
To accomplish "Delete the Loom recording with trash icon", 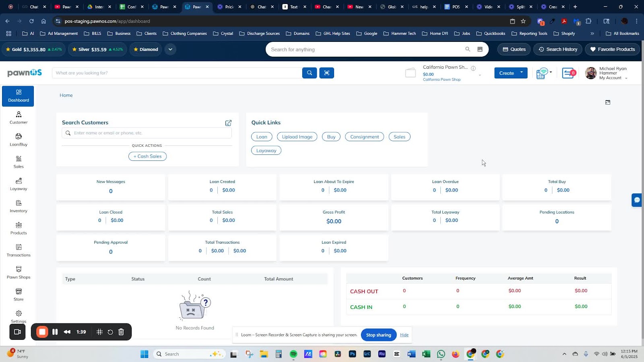I will pyautogui.click(x=121, y=332).
